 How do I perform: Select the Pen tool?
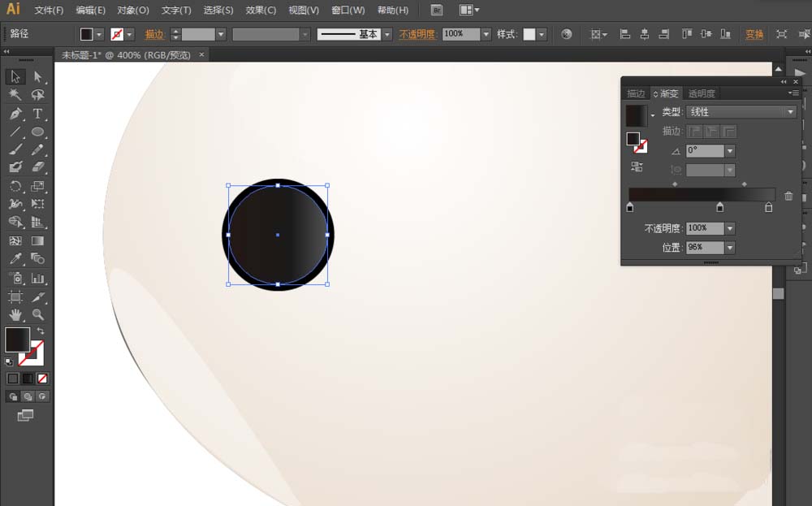[x=15, y=114]
